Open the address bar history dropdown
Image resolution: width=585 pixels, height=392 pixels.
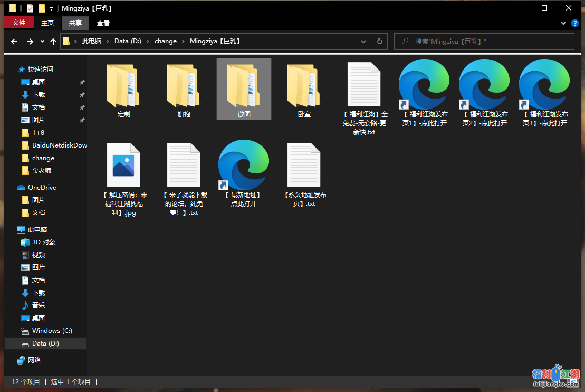click(363, 41)
